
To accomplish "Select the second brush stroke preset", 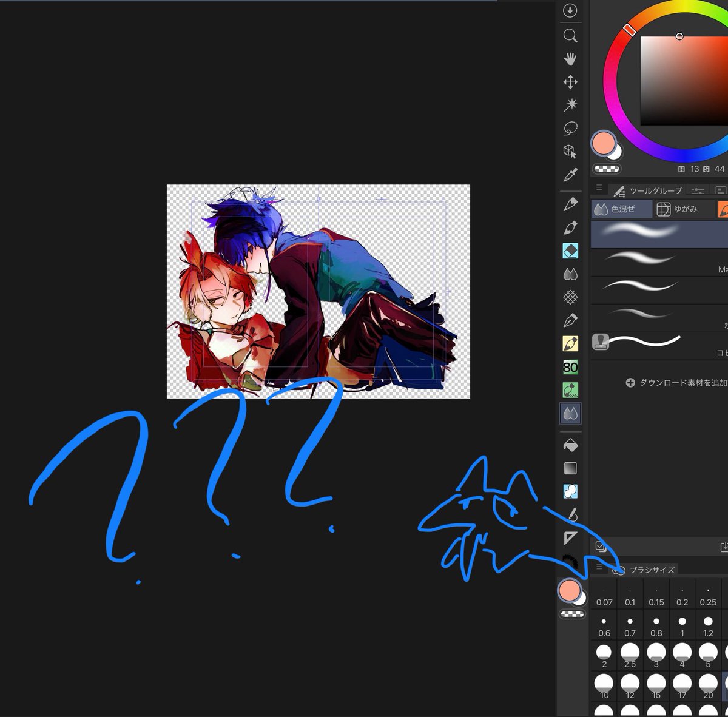I will point(659,262).
